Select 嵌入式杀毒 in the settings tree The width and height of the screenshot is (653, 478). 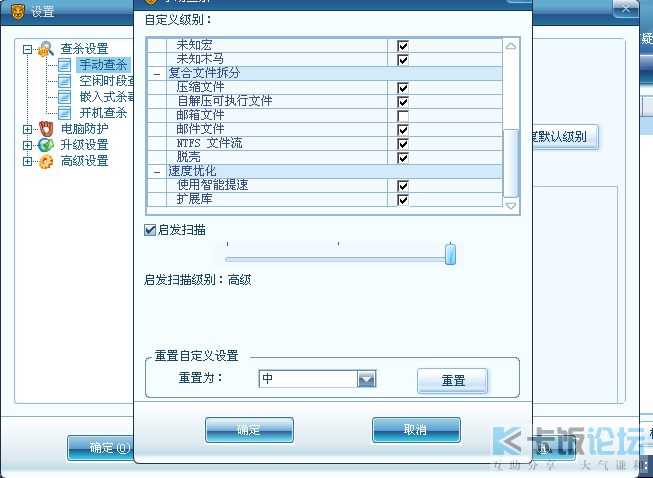[x=107, y=97]
